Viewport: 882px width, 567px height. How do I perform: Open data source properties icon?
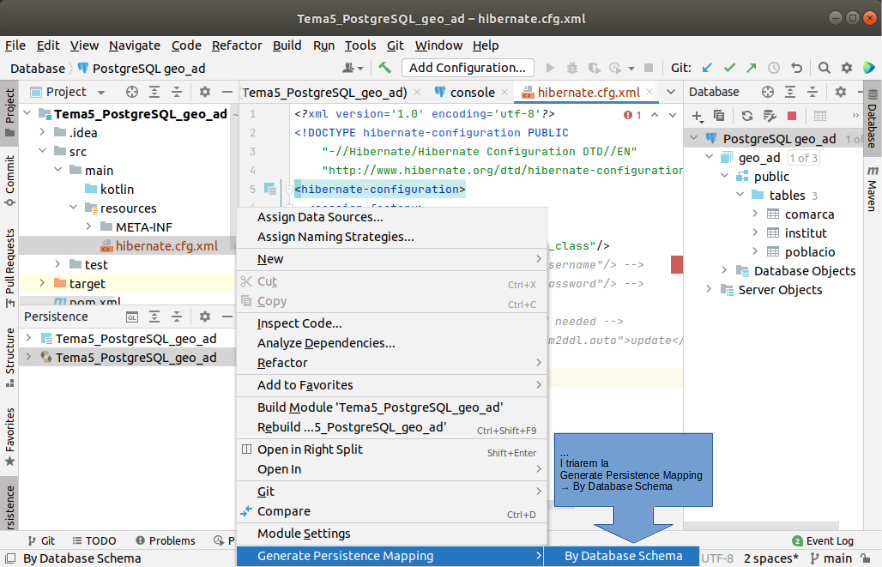[x=770, y=116]
